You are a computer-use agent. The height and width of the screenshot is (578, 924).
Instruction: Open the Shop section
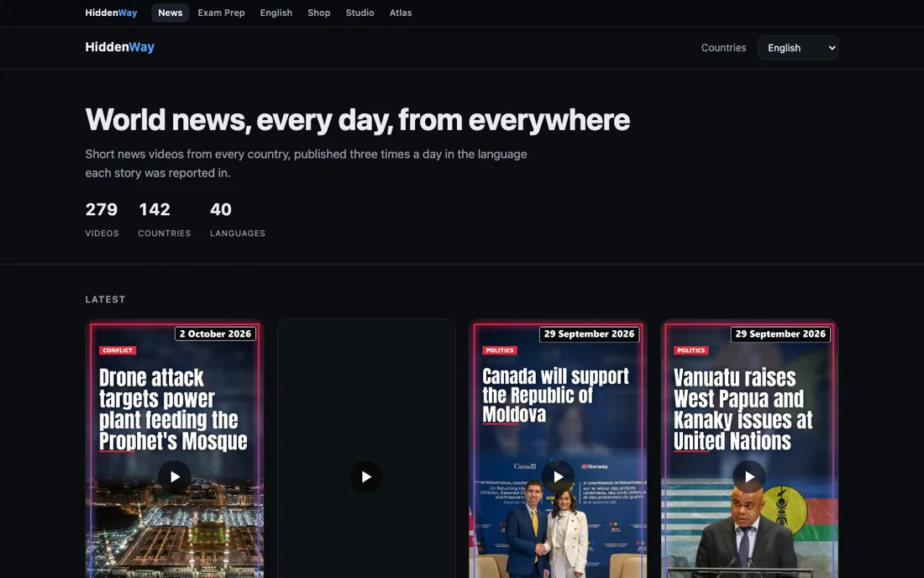click(319, 13)
